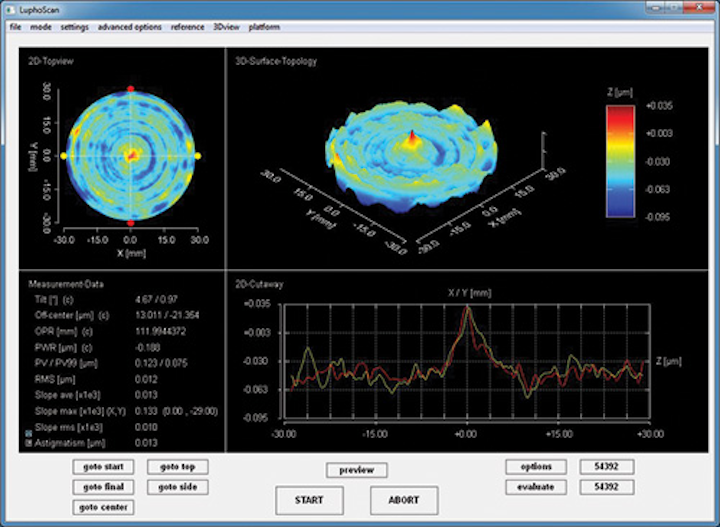
Task: Click the PWR value -0.188
Action: coord(147,348)
